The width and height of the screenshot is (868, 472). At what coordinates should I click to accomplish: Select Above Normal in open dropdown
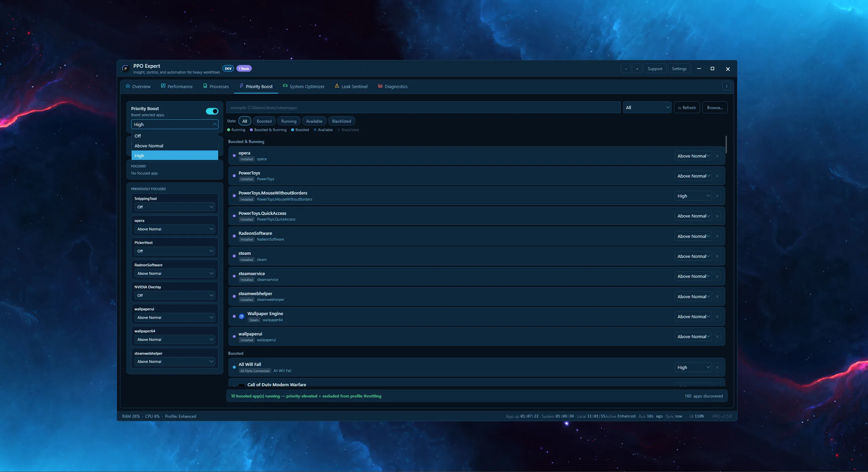[x=175, y=146]
